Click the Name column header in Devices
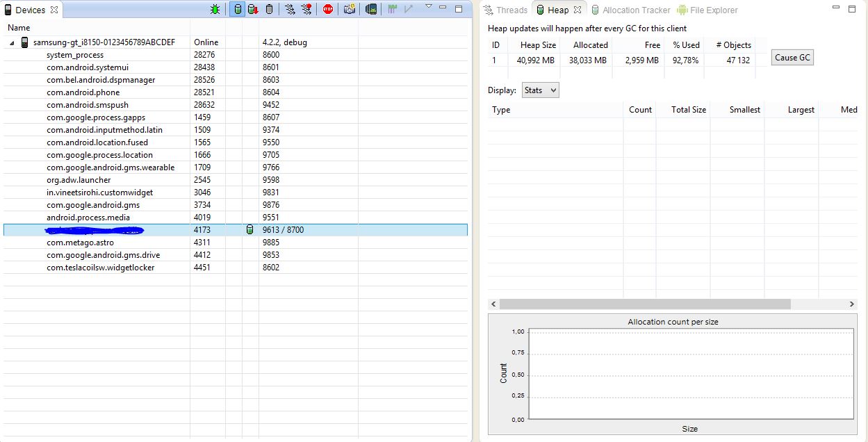 pyautogui.click(x=97, y=28)
